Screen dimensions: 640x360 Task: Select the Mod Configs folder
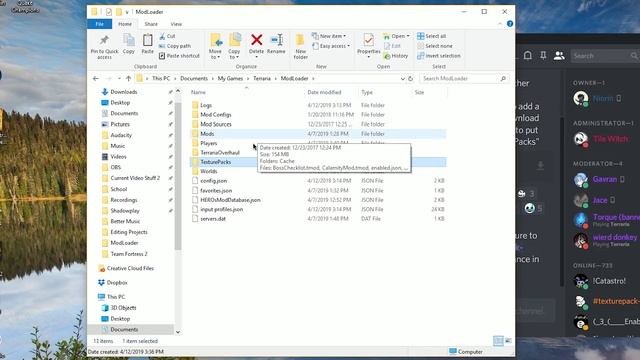coord(216,115)
